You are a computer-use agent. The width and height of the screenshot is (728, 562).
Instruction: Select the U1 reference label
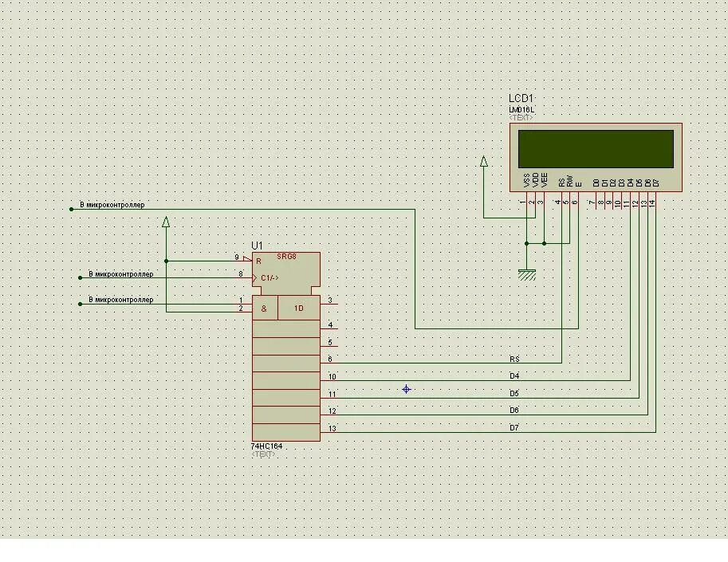257,246
